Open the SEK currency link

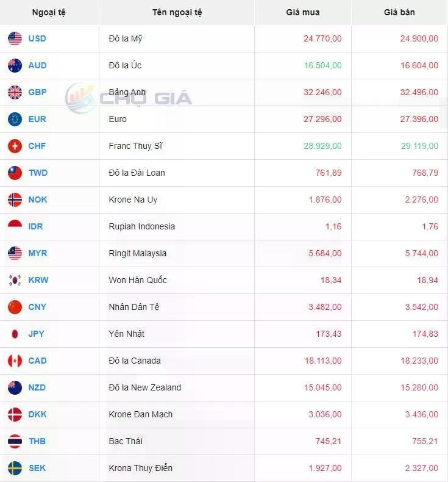point(37,468)
